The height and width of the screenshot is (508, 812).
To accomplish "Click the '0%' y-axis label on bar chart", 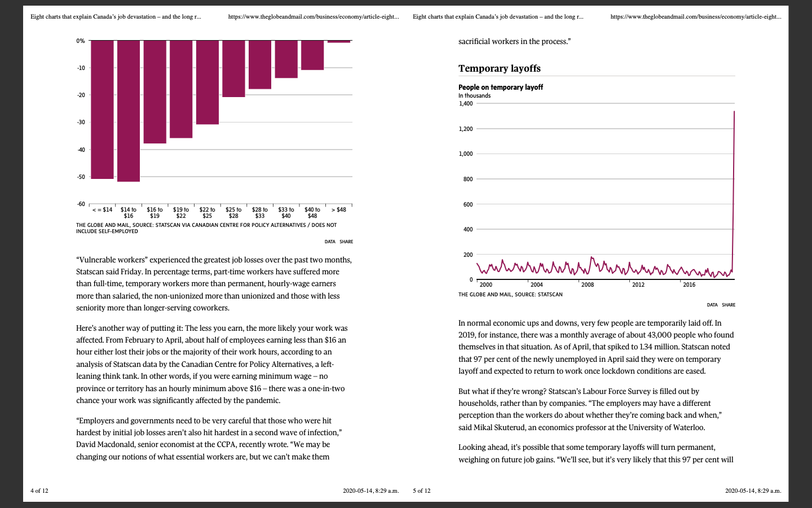I will coord(81,41).
